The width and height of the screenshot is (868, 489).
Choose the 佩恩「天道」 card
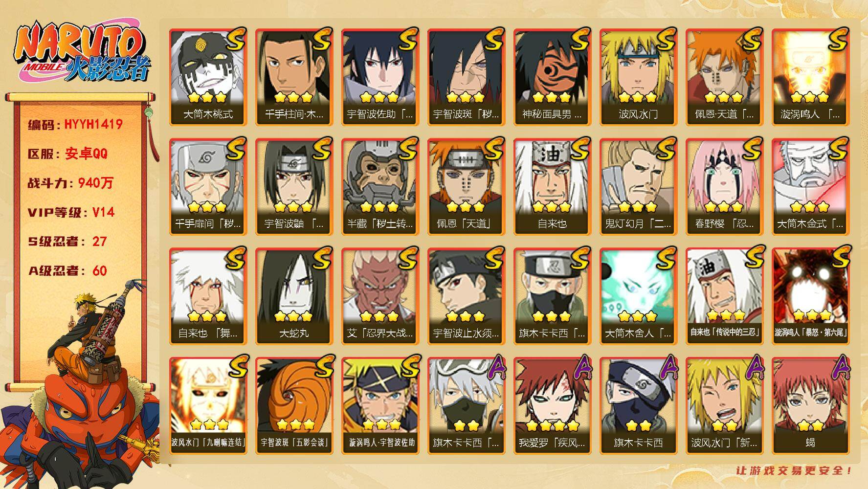pos(466,187)
